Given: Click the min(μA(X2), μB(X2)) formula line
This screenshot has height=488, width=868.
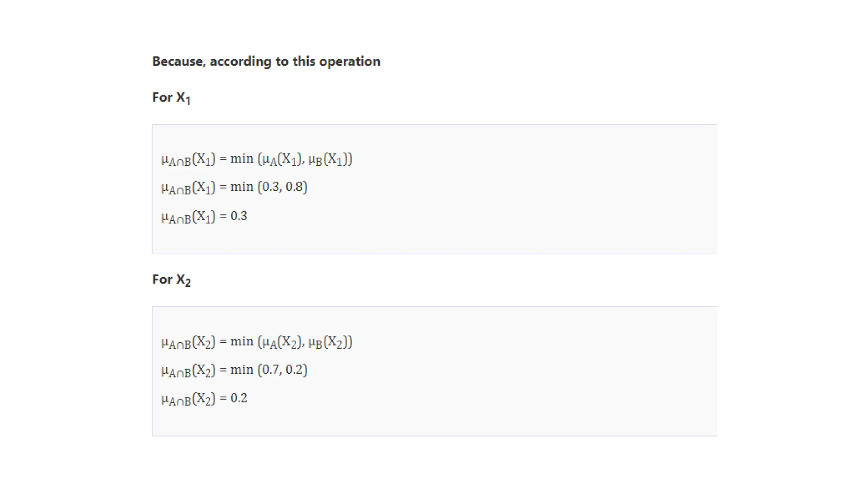Looking at the screenshot, I should pos(256,342).
